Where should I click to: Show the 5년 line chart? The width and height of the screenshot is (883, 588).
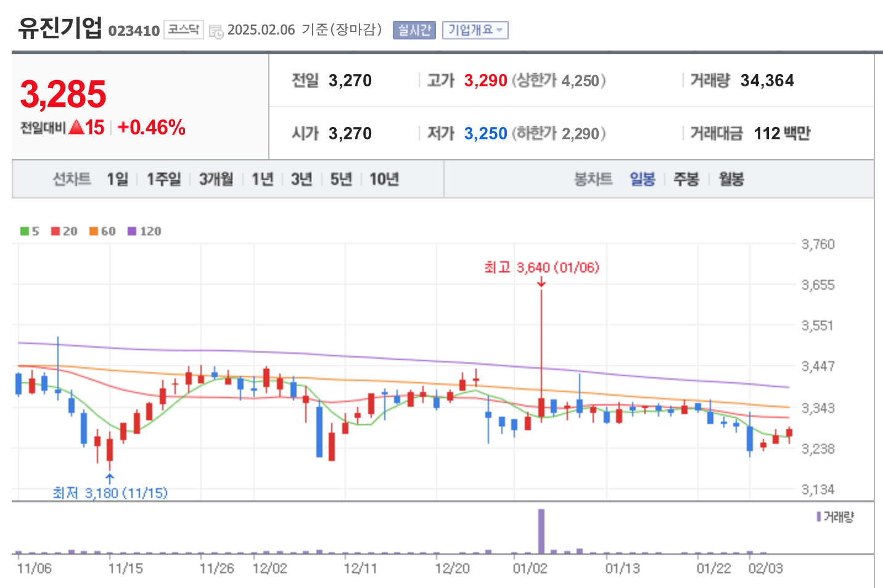pos(341,179)
